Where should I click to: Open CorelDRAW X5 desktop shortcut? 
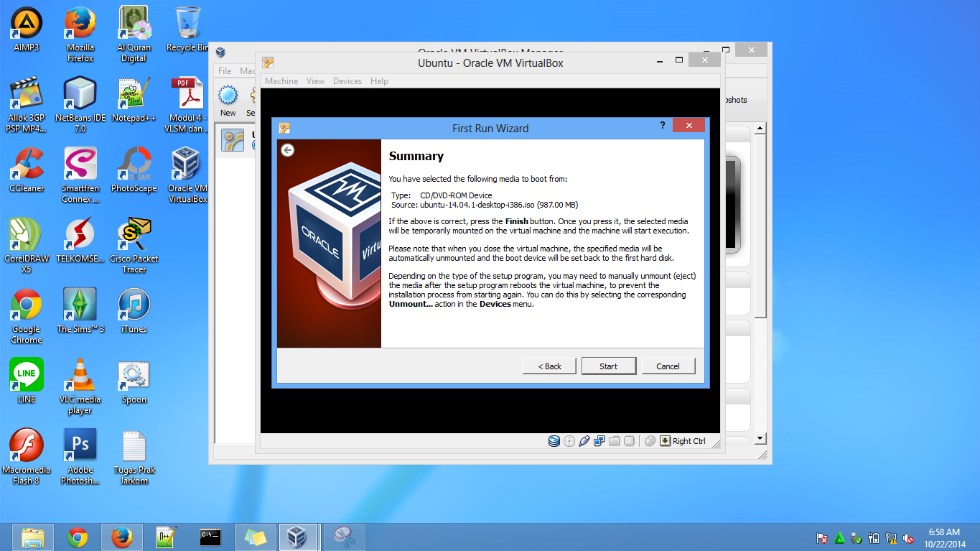27,246
